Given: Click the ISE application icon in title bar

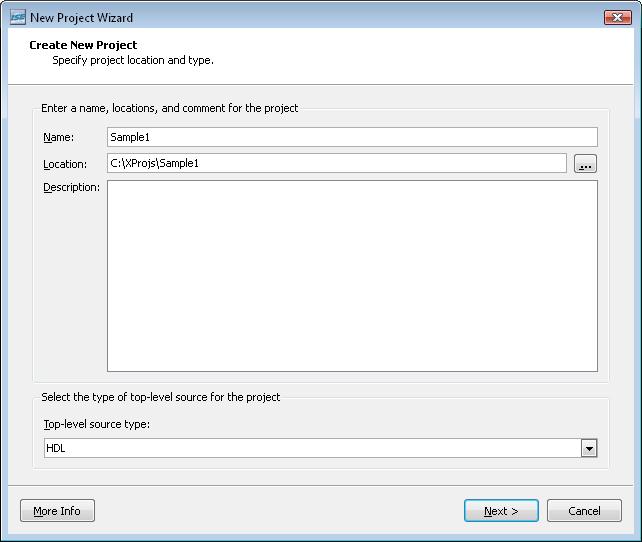Looking at the screenshot, I should [17, 17].
